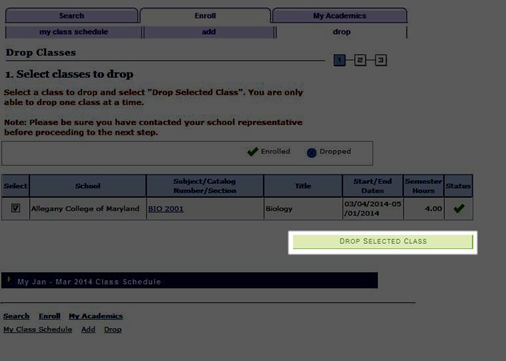Click the Biology title cell
This screenshot has height=361, width=506.
(x=303, y=209)
